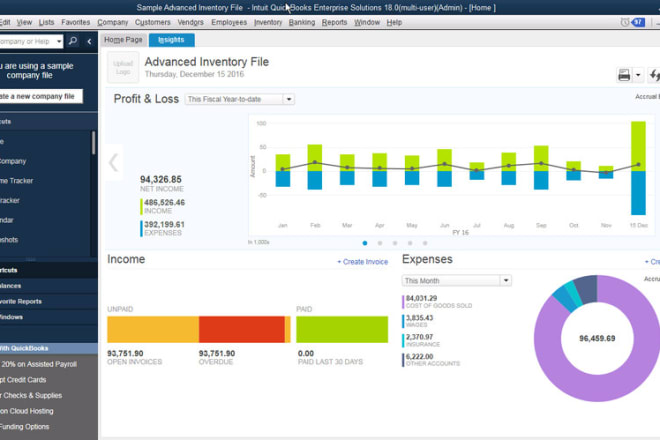The width and height of the screenshot is (660, 440).
Task: Click the search magnifier icon
Action: click(73, 41)
